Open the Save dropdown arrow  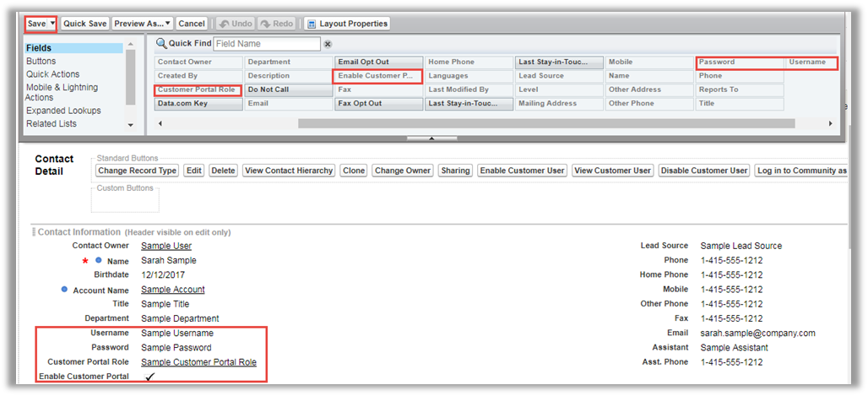point(53,24)
